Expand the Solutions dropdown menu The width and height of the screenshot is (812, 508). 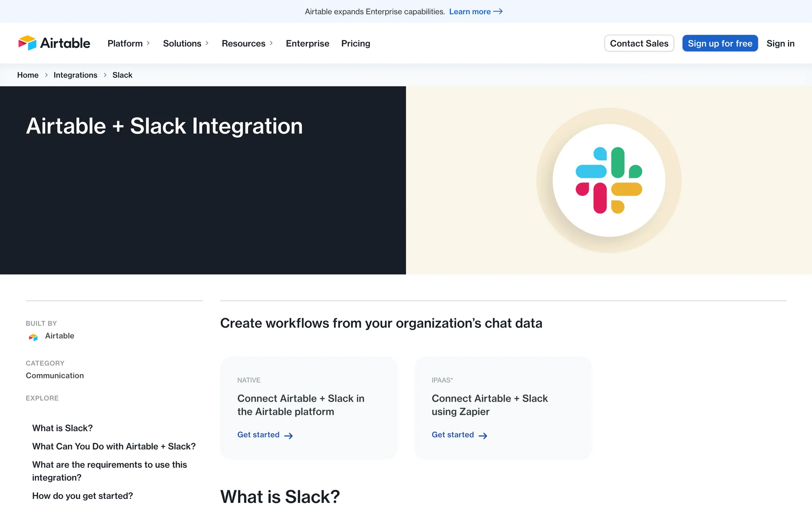186,43
